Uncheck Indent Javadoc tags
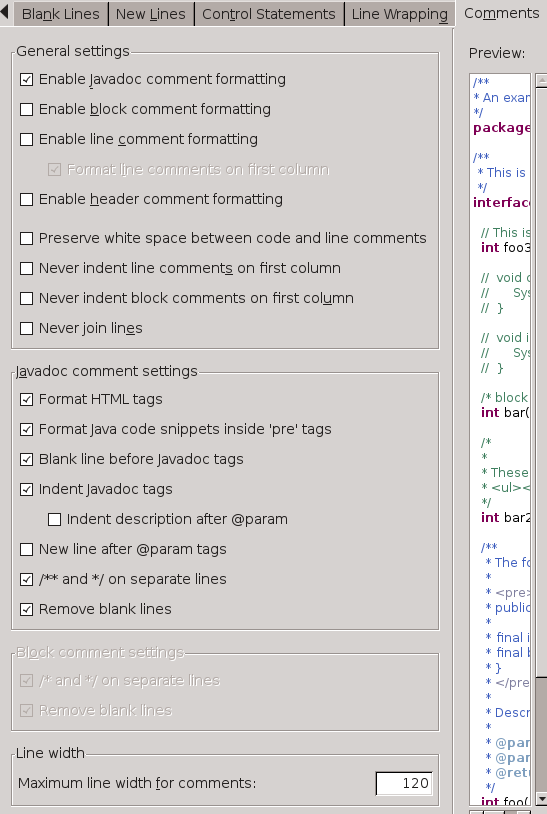This screenshot has width=547, height=814. (x=26, y=490)
